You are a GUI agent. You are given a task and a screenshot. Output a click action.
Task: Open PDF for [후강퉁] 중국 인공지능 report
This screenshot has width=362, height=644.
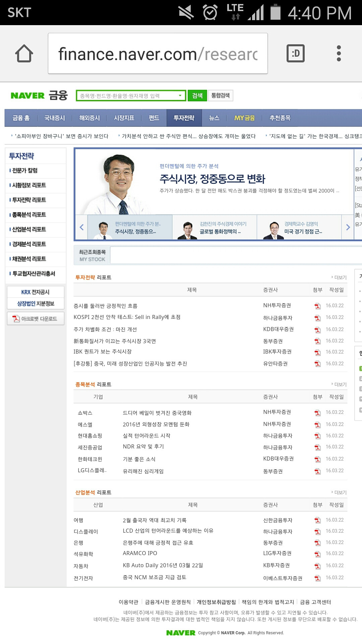[x=317, y=364]
